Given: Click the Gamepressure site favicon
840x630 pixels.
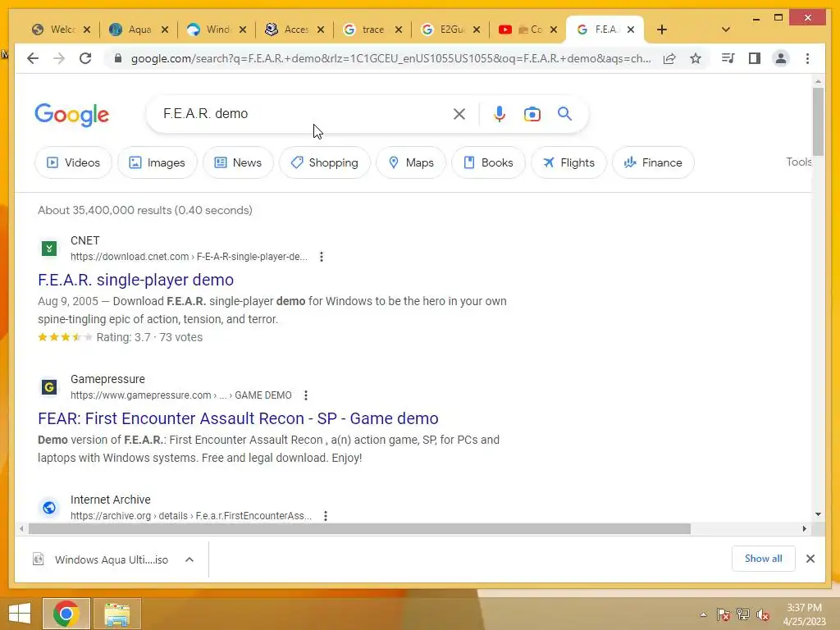Looking at the screenshot, I should point(49,387).
